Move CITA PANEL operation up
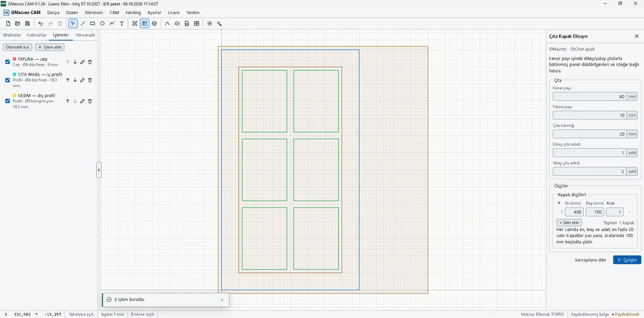This screenshot has width=644, height=318. pos(67,80)
